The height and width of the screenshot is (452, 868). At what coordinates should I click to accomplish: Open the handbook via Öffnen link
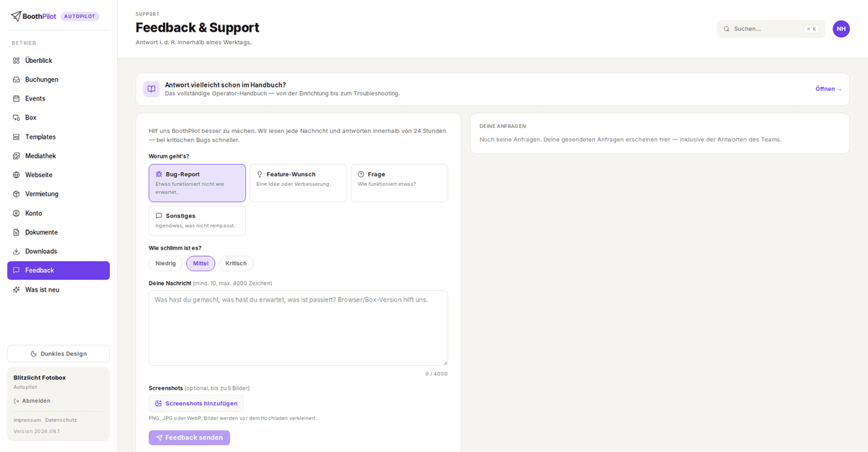coord(828,89)
